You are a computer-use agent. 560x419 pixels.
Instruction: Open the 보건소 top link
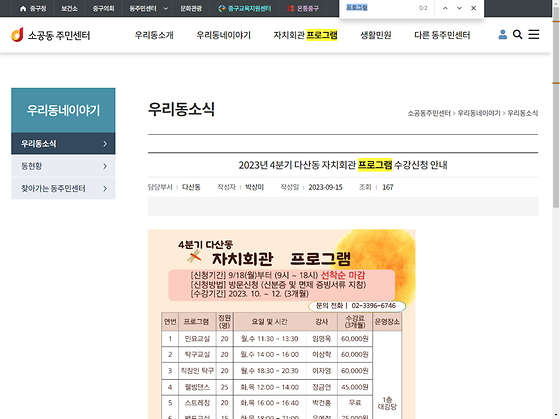pyautogui.click(x=69, y=8)
